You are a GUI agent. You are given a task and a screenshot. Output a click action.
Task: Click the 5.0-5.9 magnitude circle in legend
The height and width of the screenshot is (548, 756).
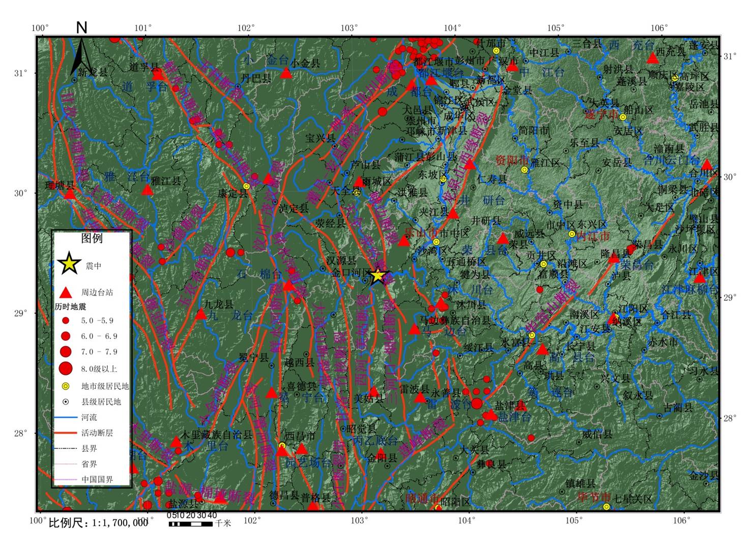[x=66, y=321]
